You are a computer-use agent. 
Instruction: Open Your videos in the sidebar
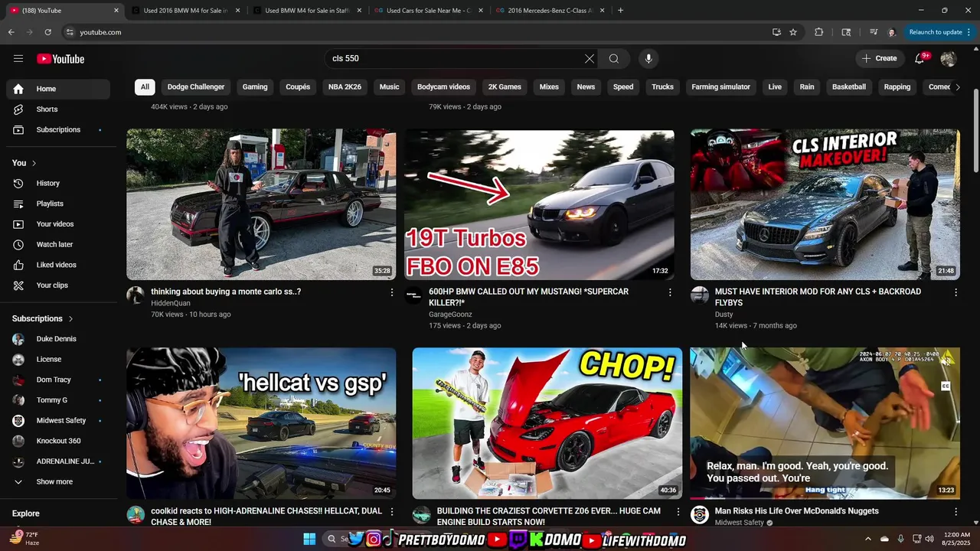pos(58,224)
